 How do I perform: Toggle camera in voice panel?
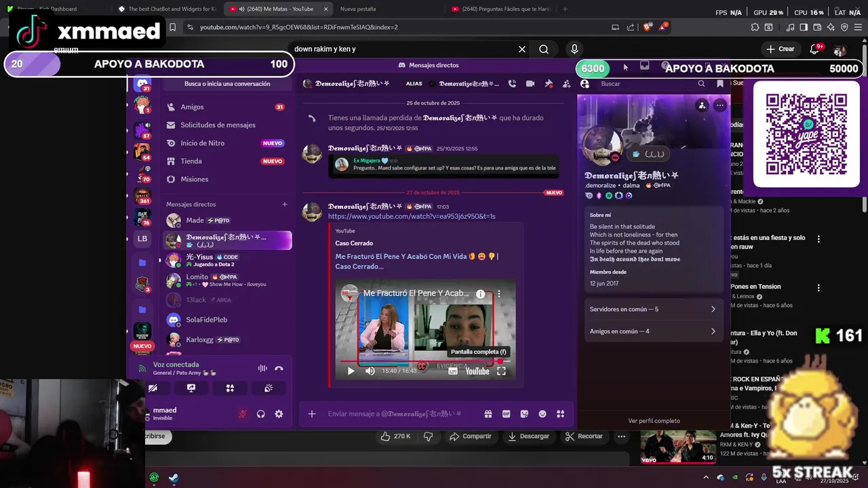tap(153, 388)
